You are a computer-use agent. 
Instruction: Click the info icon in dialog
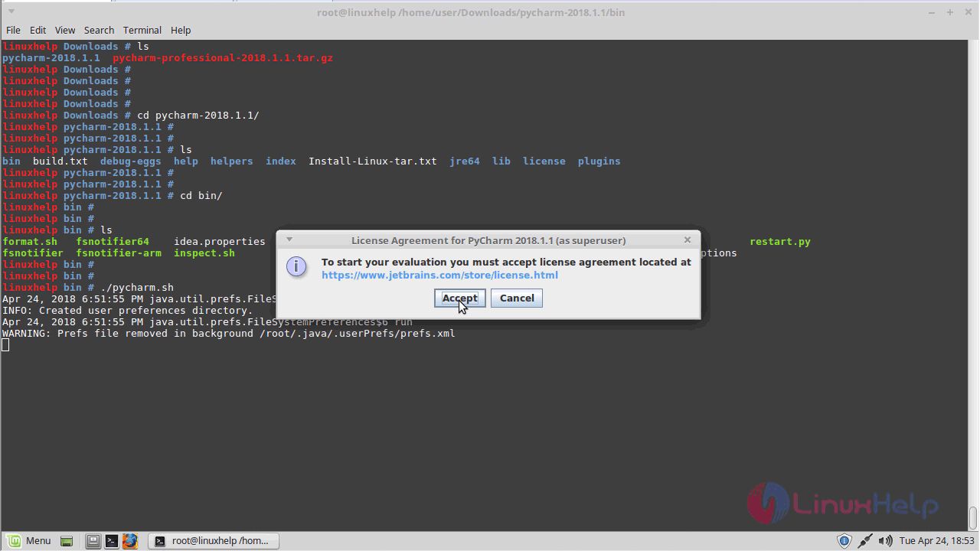[296, 266]
